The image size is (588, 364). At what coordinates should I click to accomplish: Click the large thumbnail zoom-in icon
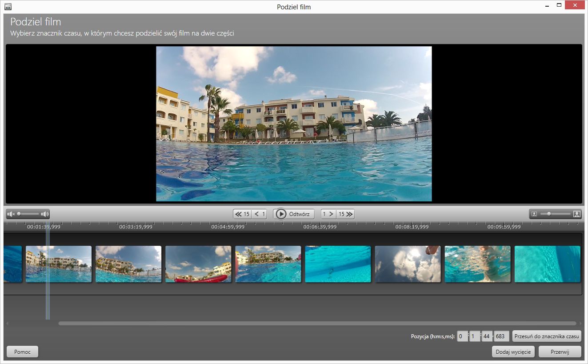point(577,214)
